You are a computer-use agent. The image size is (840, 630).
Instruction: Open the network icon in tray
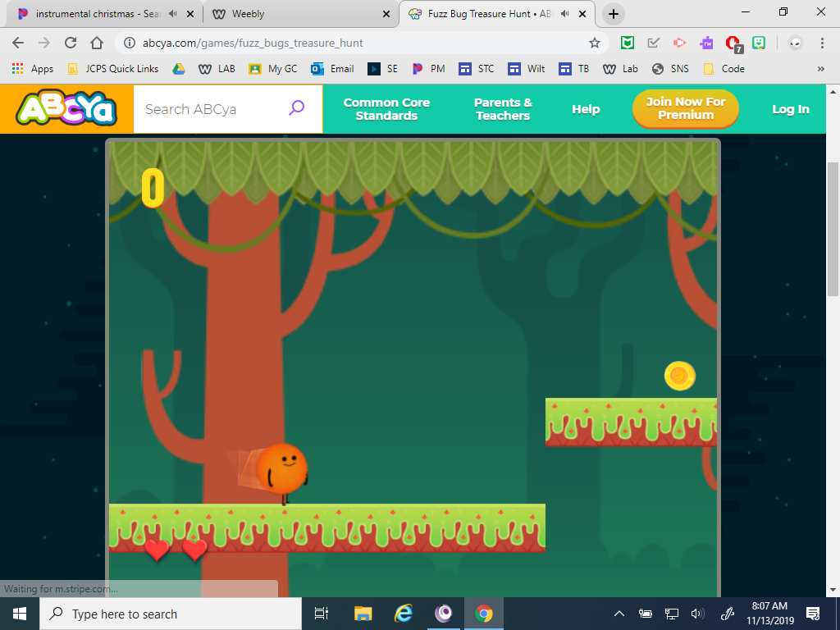pos(671,614)
